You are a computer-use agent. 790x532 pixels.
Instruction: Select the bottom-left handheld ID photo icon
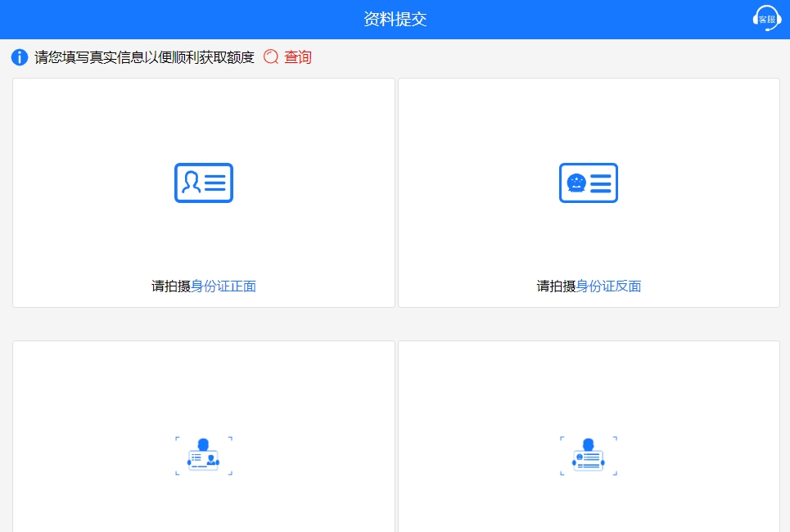[x=204, y=456]
